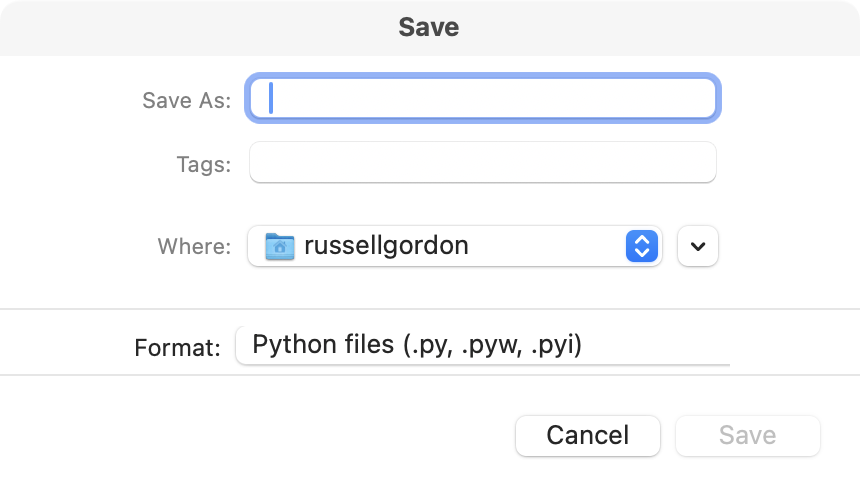Click the blinking text cursor in Save As
The image size is (860, 496).
(x=272, y=99)
